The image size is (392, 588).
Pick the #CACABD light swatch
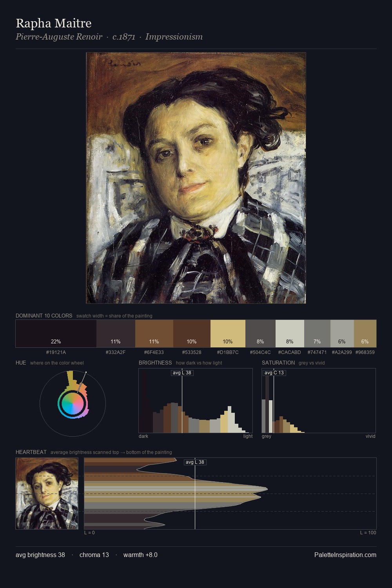click(290, 334)
